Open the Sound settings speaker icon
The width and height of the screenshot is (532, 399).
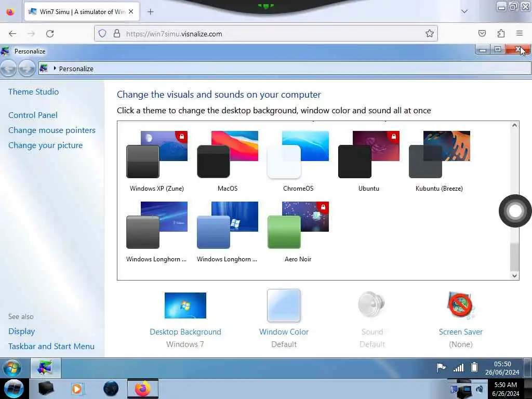[x=372, y=304]
